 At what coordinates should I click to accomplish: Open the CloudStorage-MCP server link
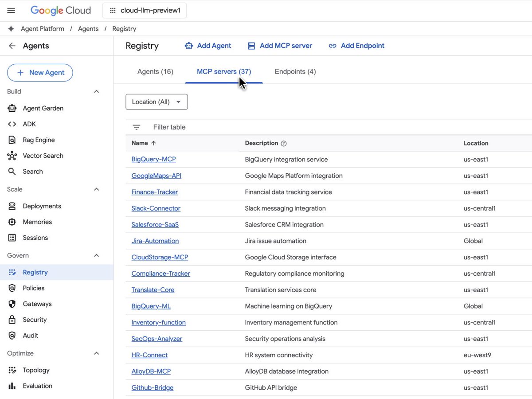tap(160, 258)
